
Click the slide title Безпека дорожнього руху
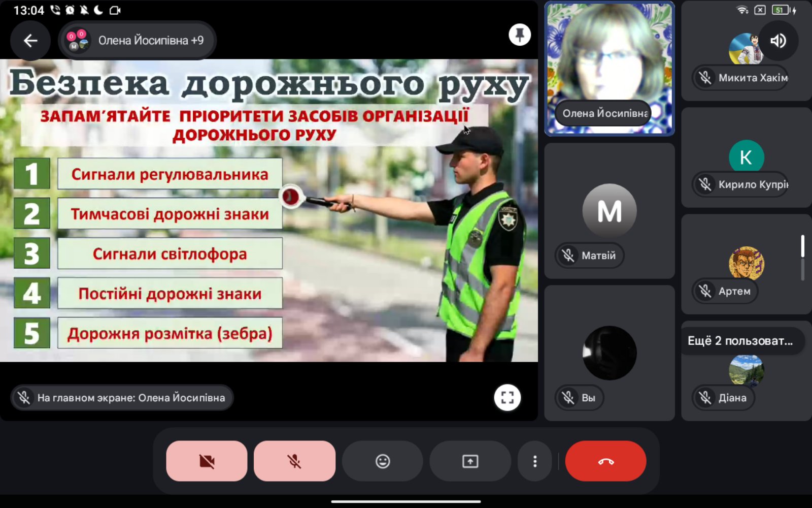(269, 84)
